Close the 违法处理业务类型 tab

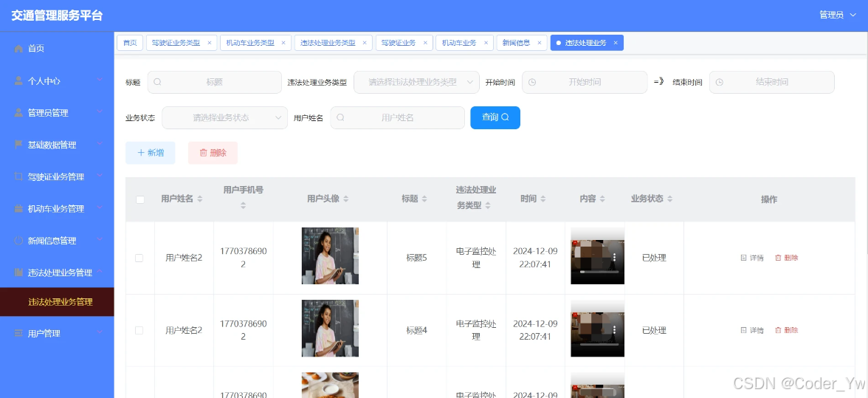365,43
